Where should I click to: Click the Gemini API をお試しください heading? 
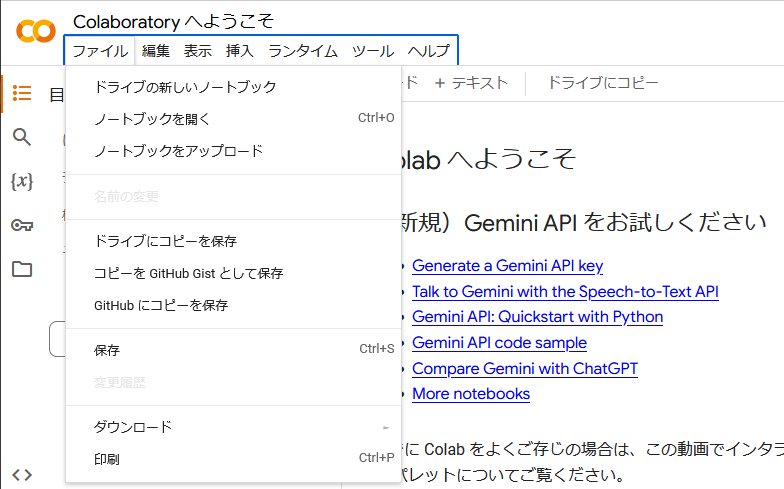point(616,222)
